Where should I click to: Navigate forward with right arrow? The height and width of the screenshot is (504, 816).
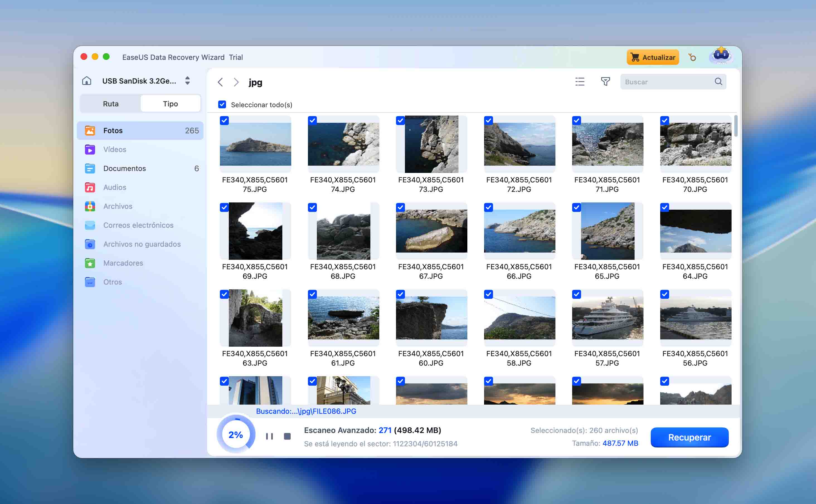[236, 82]
